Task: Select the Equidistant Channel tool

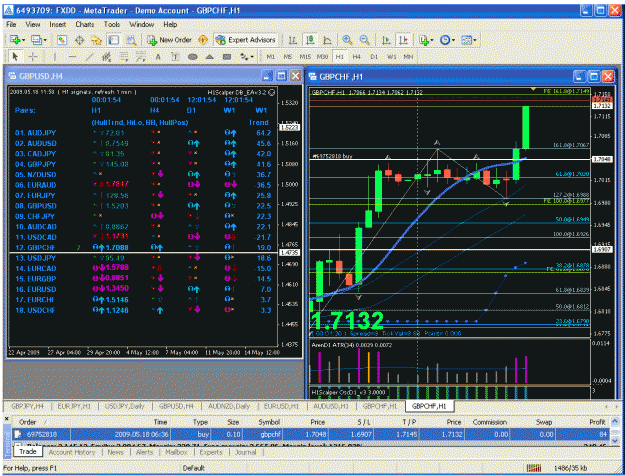Action: point(106,57)
